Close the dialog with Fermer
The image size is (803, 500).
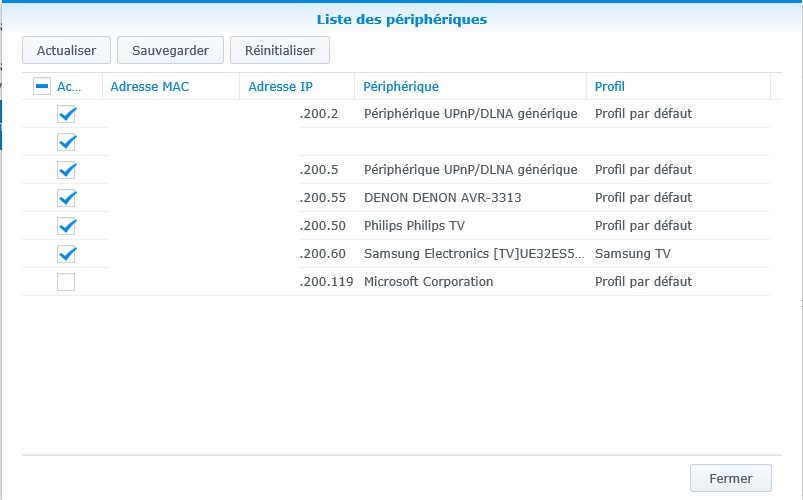pos(730,478)
